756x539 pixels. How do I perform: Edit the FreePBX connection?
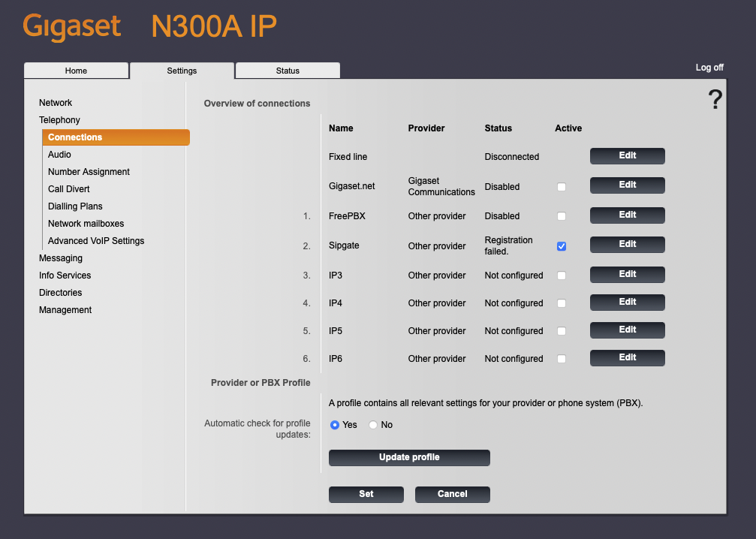[628, 215]
